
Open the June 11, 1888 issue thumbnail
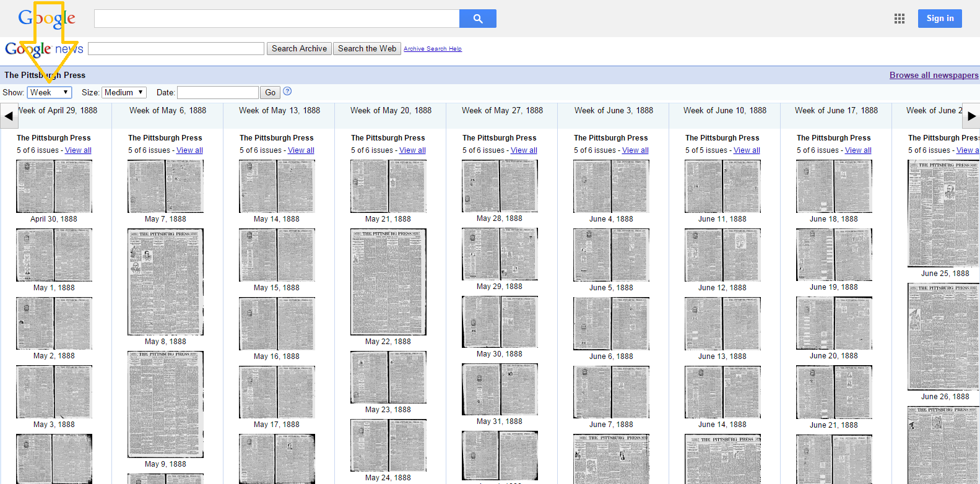click(722, 186)
